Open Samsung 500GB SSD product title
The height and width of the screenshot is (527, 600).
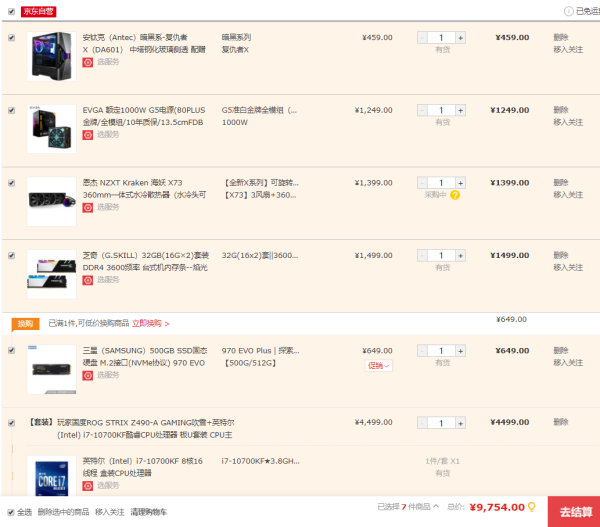[x=145, y=357]
